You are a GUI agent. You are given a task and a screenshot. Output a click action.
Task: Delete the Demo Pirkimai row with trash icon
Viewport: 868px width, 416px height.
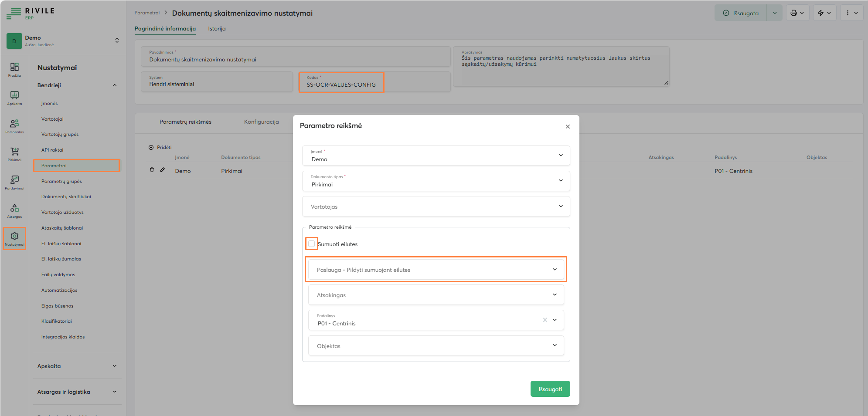pos(152,170)
